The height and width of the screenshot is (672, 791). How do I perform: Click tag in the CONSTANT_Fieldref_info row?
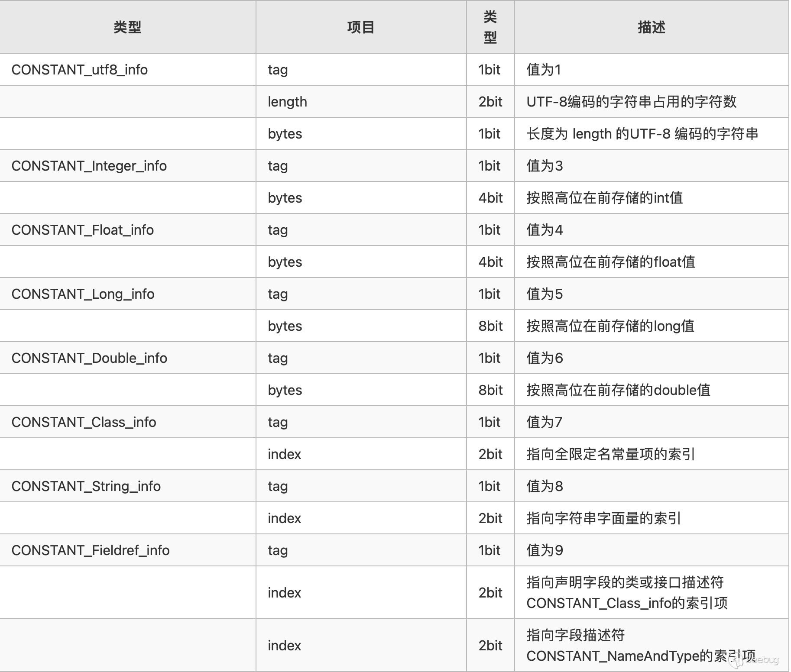click(x=278, y=551)
